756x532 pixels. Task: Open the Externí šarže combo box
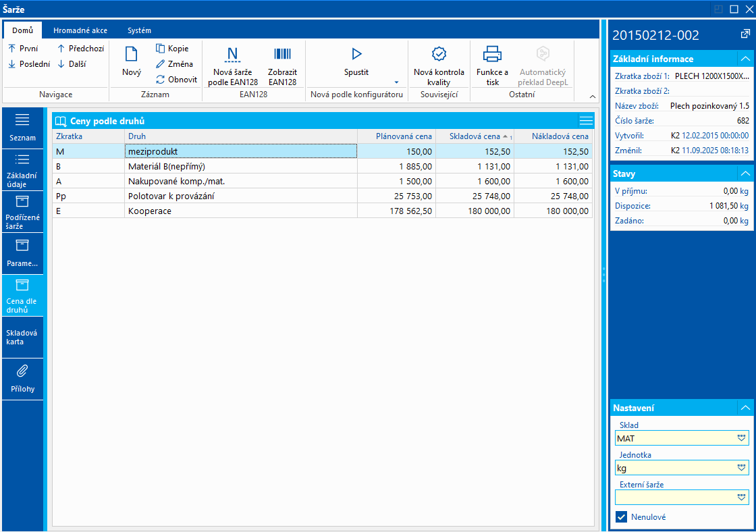[x=742, y=498]
